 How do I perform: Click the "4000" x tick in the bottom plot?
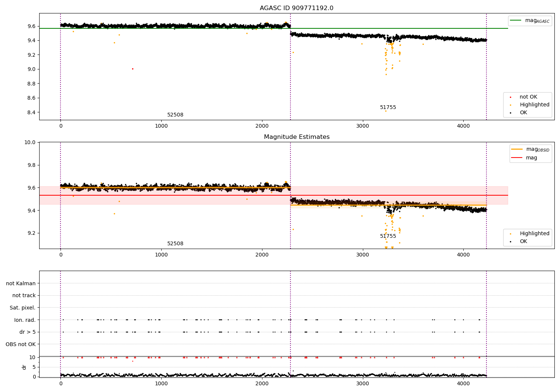(463, 384)
